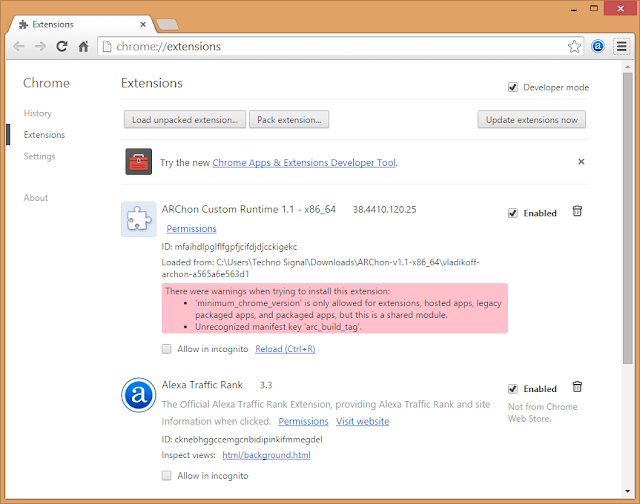The width and height of the screenshot is (640, 504).
Task: Close the Extensions tab
Action: [x=143, y=24]
